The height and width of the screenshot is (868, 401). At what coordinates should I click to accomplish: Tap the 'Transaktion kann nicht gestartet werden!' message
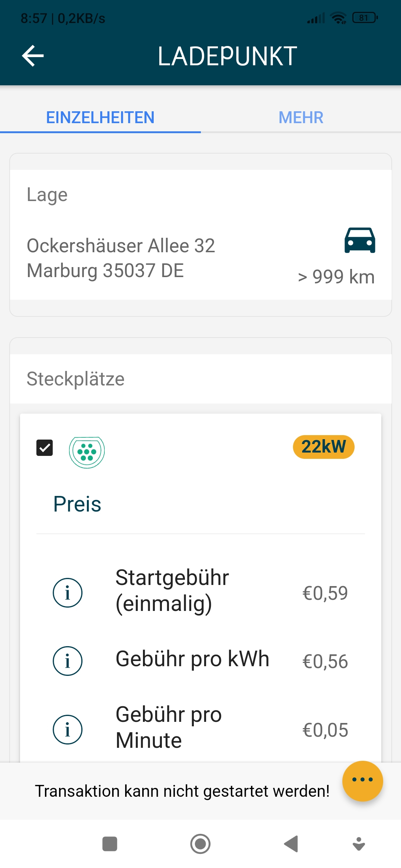point(182,791)
